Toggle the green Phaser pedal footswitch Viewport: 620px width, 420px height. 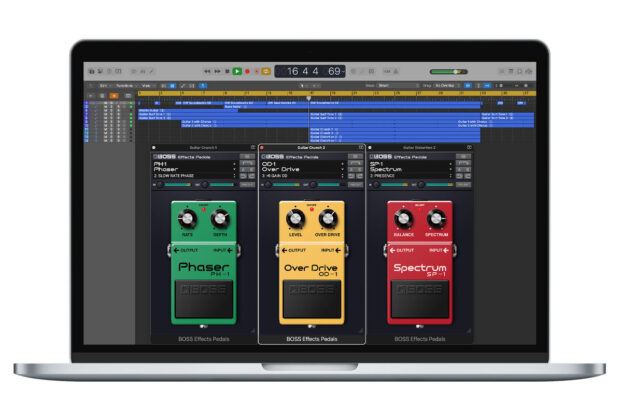click(204, 299)
